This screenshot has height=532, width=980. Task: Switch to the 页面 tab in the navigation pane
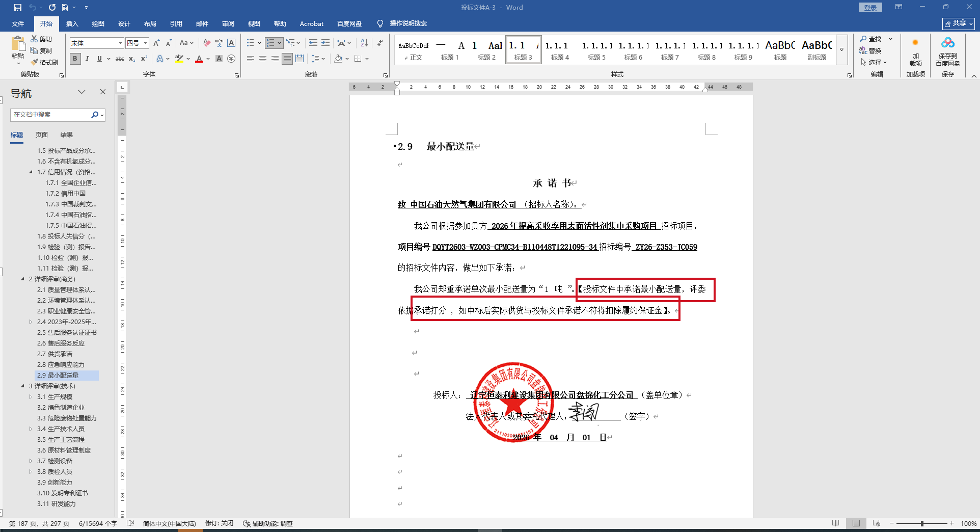pyautogui.click(x=42, y=135)
